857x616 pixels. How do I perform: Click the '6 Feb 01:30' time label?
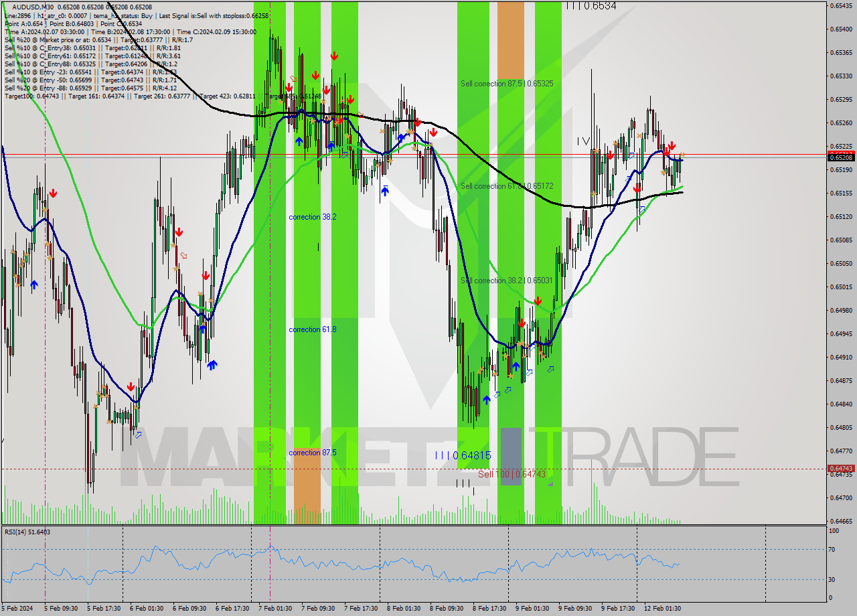[147, 609]
